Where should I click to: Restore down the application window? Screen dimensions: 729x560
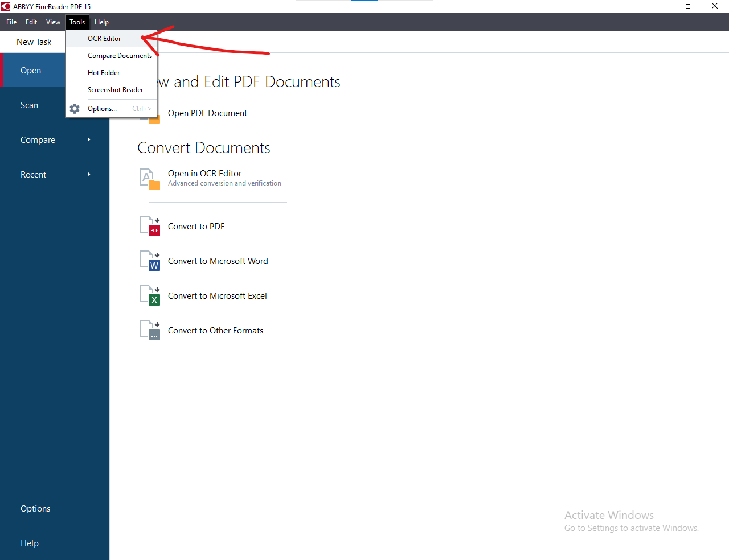[x=689, y=6]
